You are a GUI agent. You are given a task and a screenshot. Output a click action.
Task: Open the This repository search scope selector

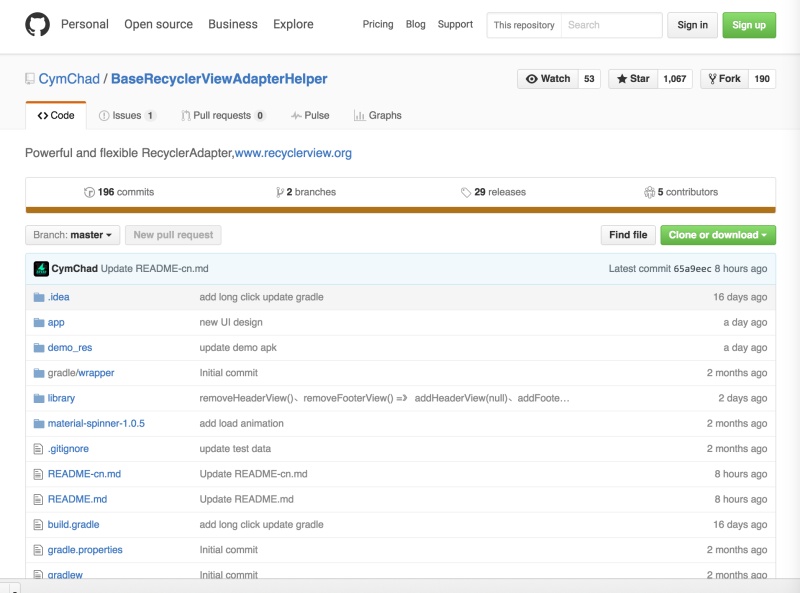pyautogui.click(x=524, y=25)
